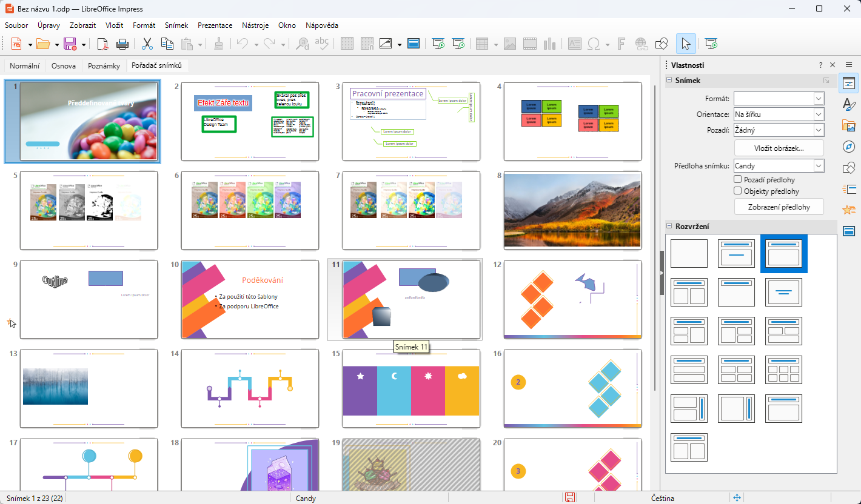Select slide 15 thumbnail with colored stripes

point(411,389)
